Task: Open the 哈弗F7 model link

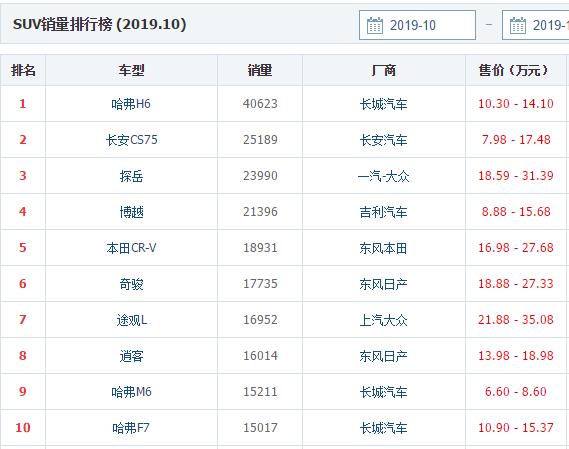Action: [131, 428]
